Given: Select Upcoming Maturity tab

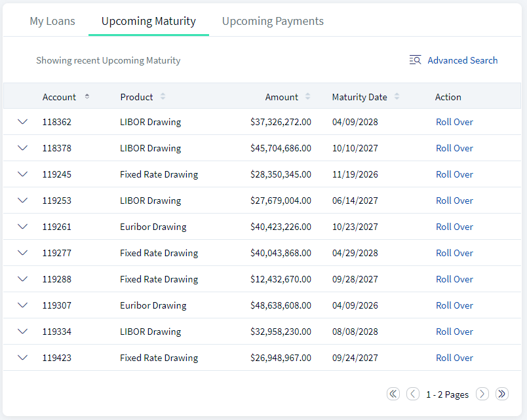Looking at the screenshot, I should tap(149, 21).
